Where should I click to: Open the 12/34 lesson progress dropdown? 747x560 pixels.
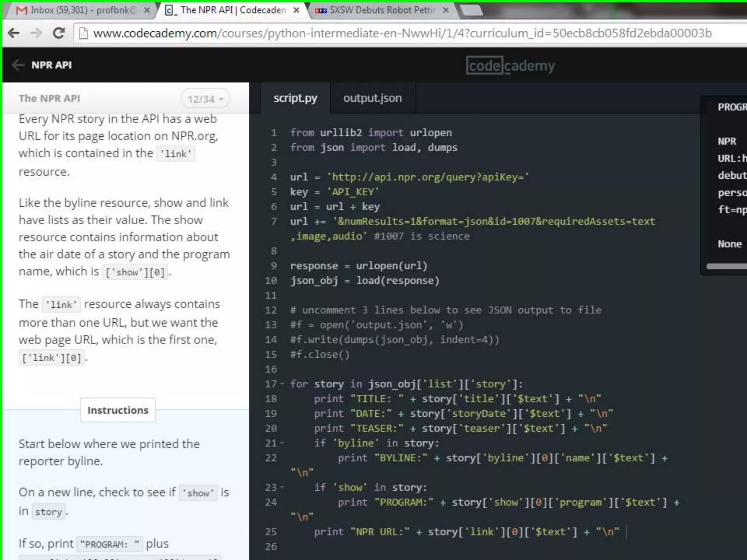click(205, 99)
